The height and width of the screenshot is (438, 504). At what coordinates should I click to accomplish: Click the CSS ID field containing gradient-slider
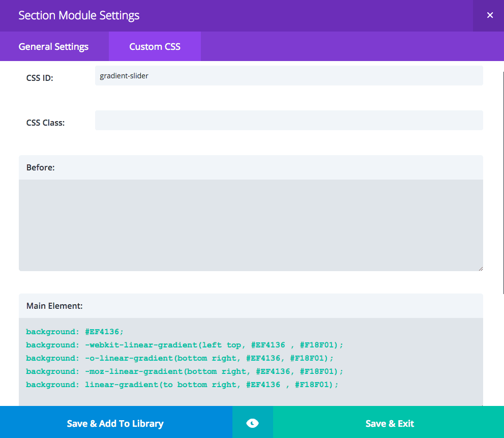click(x=288, y=76)
